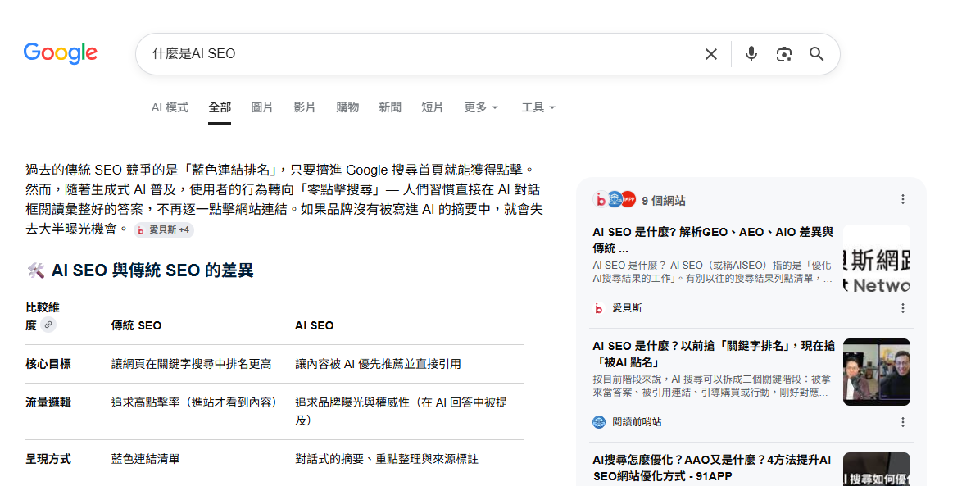
Task: Select the 全部 tab
Action: coord(220,107)
